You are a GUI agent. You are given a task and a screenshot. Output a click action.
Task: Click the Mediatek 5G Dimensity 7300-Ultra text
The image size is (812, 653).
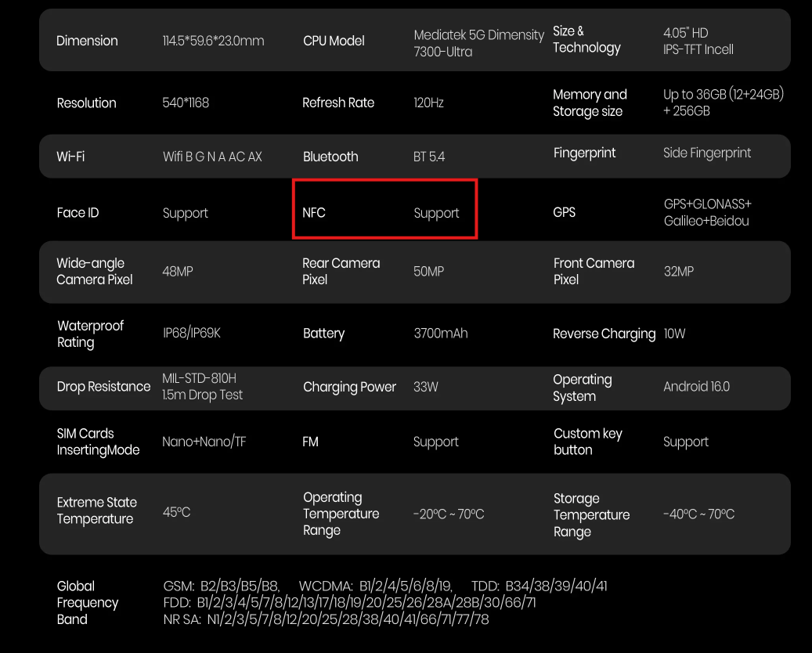478,43
